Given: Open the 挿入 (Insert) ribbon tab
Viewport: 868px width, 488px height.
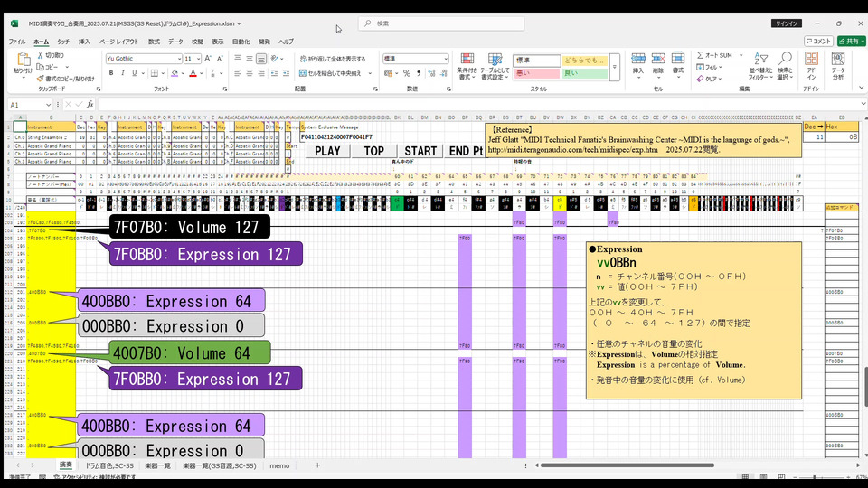Looking at the screenshot, I should (x=84, y=42).
